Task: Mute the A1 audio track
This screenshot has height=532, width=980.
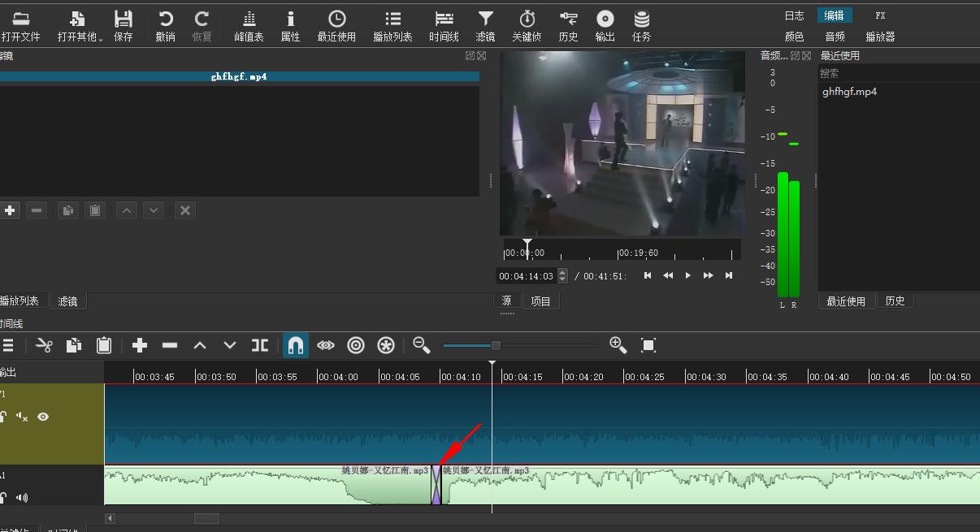Action: 22,497
